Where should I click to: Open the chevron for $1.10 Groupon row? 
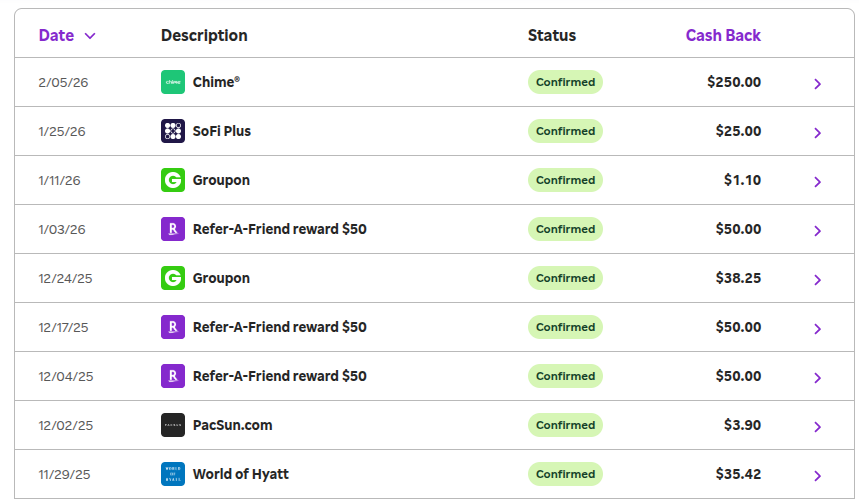point(817,182)
